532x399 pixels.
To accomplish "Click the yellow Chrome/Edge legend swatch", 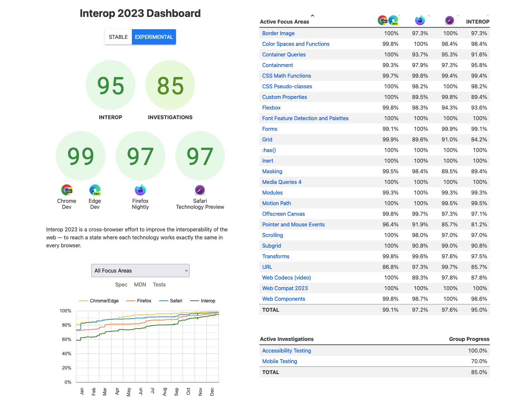I will [84, 301].
